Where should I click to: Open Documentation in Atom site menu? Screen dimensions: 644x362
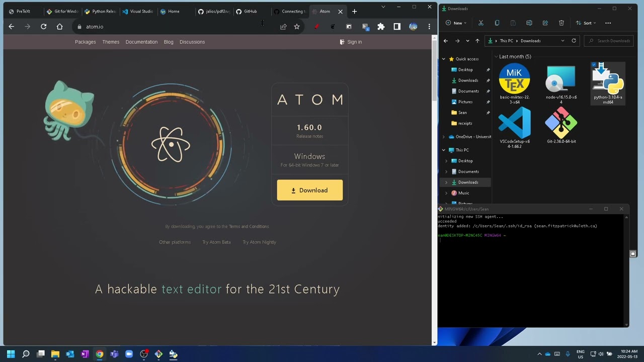[141, 42]
